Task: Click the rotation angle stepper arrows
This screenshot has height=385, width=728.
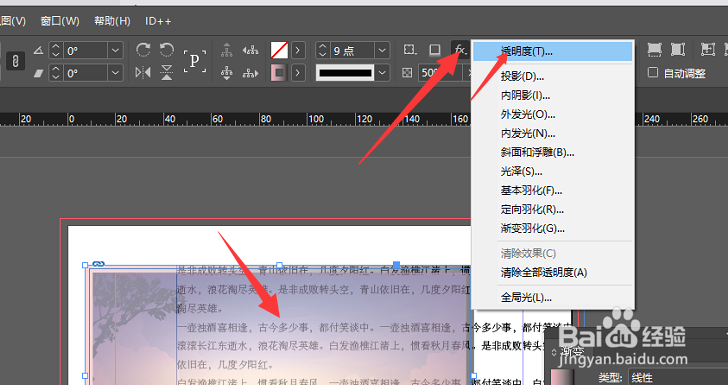Action: click(56, 50)
